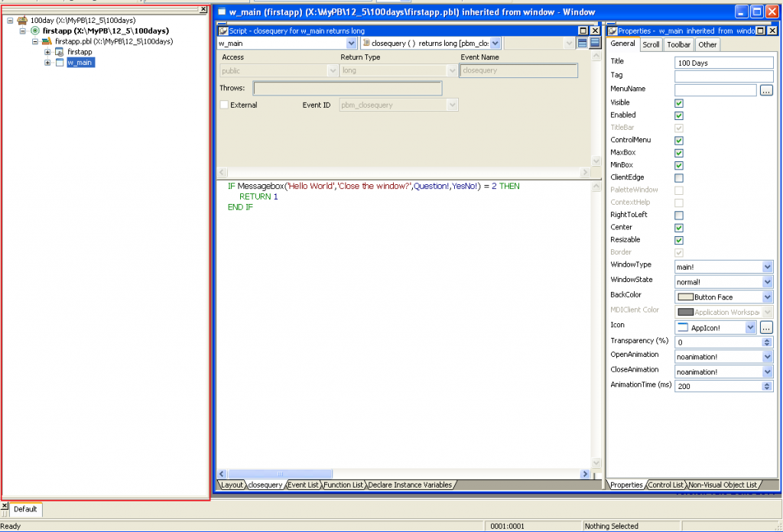This screenshot has height=532, width=783.
Task: Browse for MenuName with ellipsis button
Action: (x=766, y=90)
